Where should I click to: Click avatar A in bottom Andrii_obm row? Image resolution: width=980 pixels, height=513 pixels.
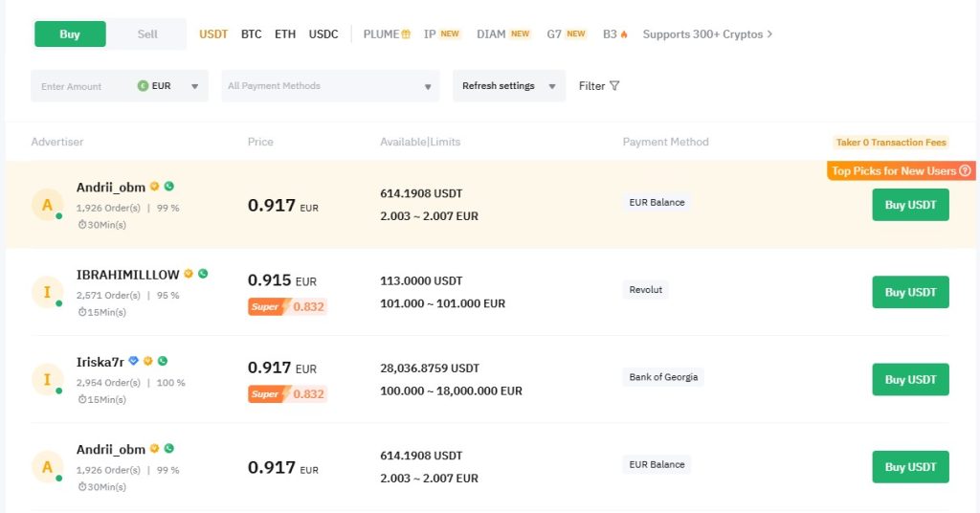pyautogui.click(x=47, y=467)
